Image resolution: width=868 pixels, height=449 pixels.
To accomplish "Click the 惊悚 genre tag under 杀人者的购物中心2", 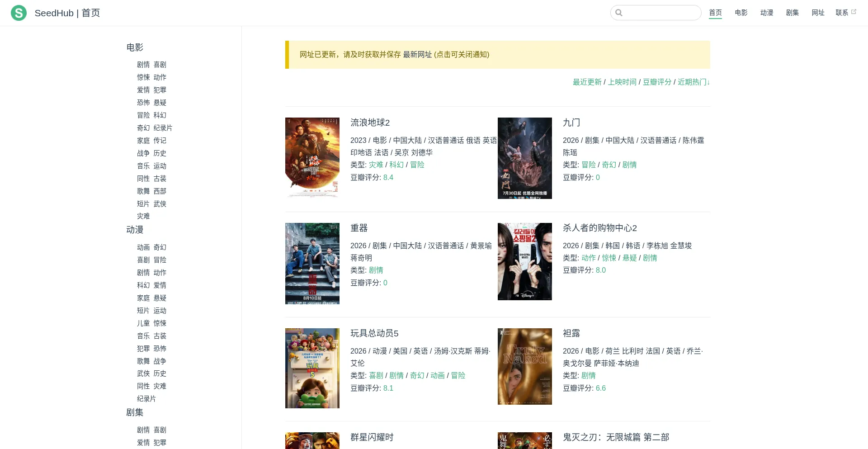I will pyautogui.click(x=609, y=258).
